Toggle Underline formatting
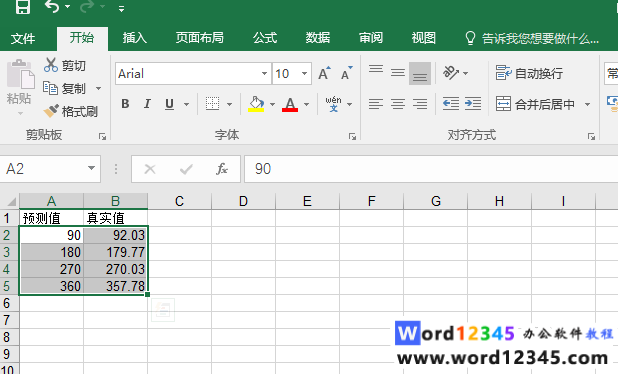This screenshot has width=618, height=374. [x=169, y=104]
